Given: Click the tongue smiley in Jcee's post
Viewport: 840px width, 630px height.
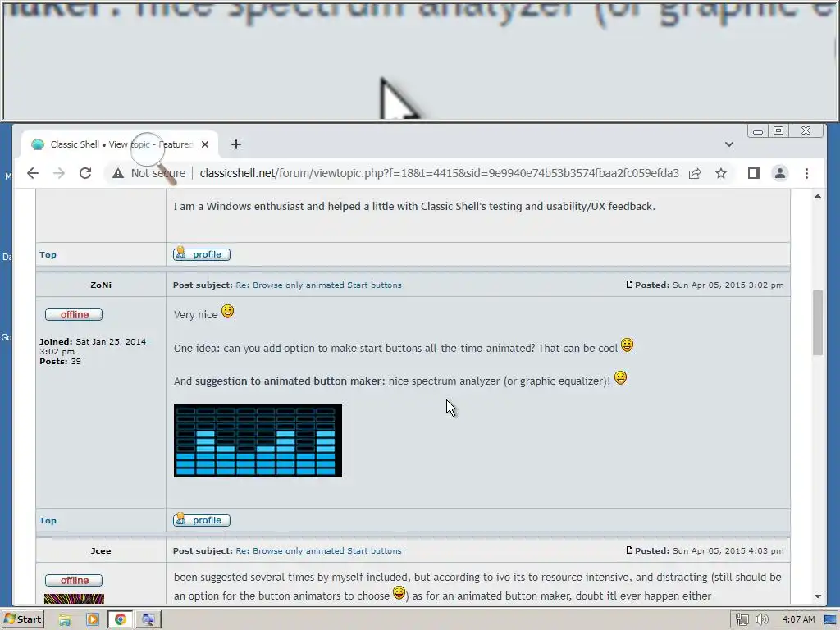Looking at the screenshot, I should pos(399,592).
